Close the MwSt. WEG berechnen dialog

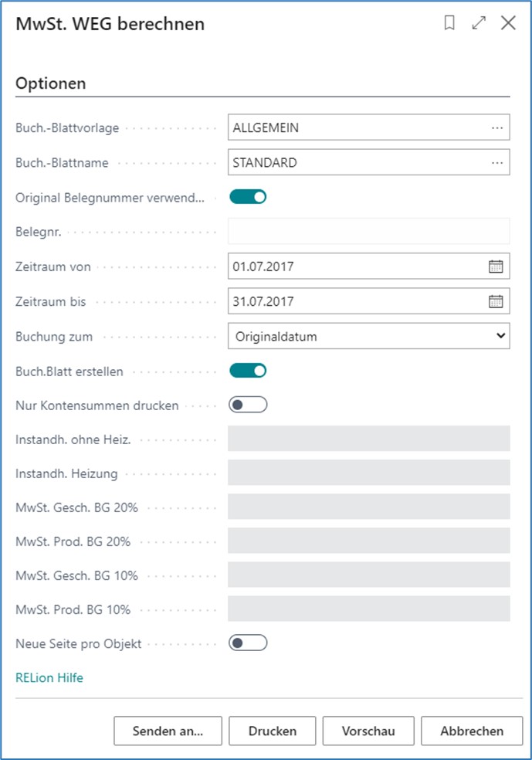[508, 24]
